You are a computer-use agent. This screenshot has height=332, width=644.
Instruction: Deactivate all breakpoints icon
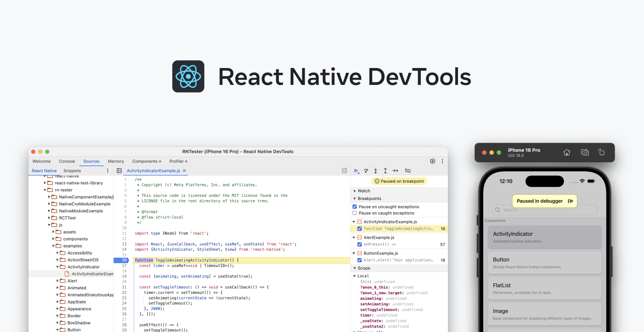(408, 171)
